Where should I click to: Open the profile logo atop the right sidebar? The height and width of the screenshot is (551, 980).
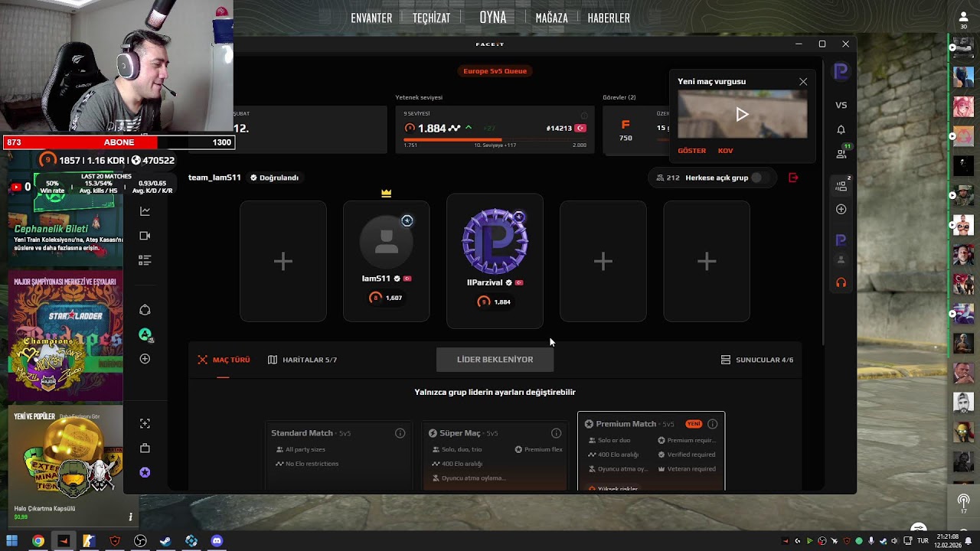(841, 71)
